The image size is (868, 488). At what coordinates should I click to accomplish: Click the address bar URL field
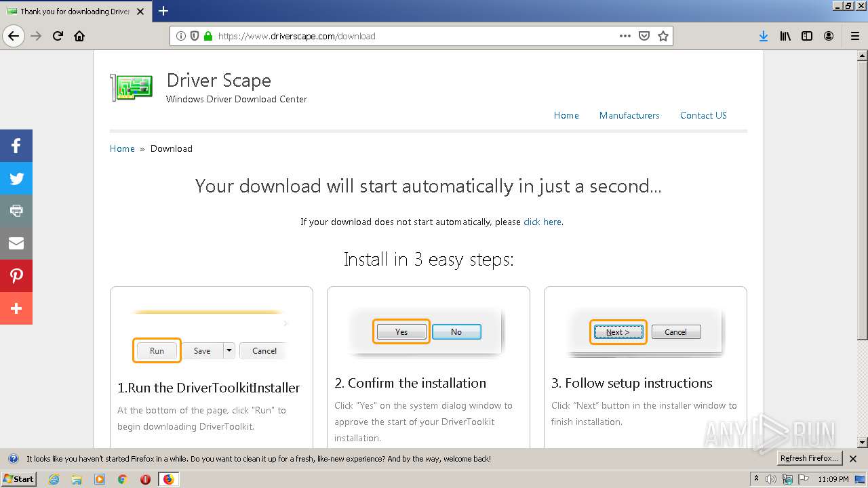[414, 36]
